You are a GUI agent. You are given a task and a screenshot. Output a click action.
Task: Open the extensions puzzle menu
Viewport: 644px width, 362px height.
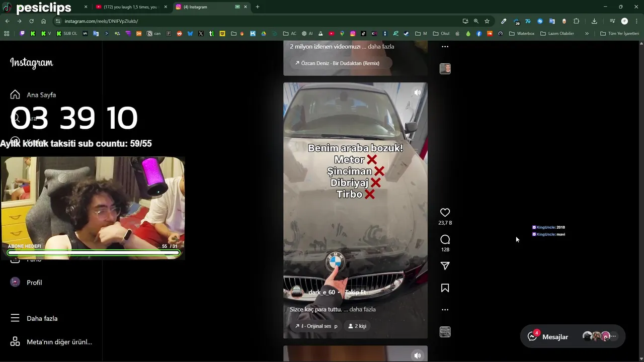[577, 21]
